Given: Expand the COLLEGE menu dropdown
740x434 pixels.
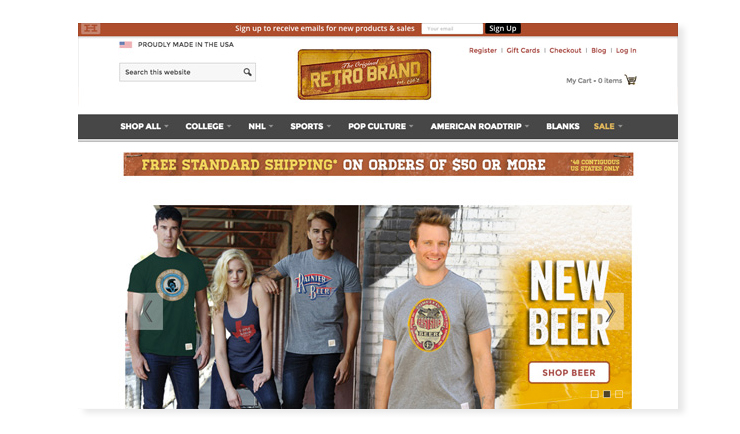Looking at the screenshot, I should 208,126.
